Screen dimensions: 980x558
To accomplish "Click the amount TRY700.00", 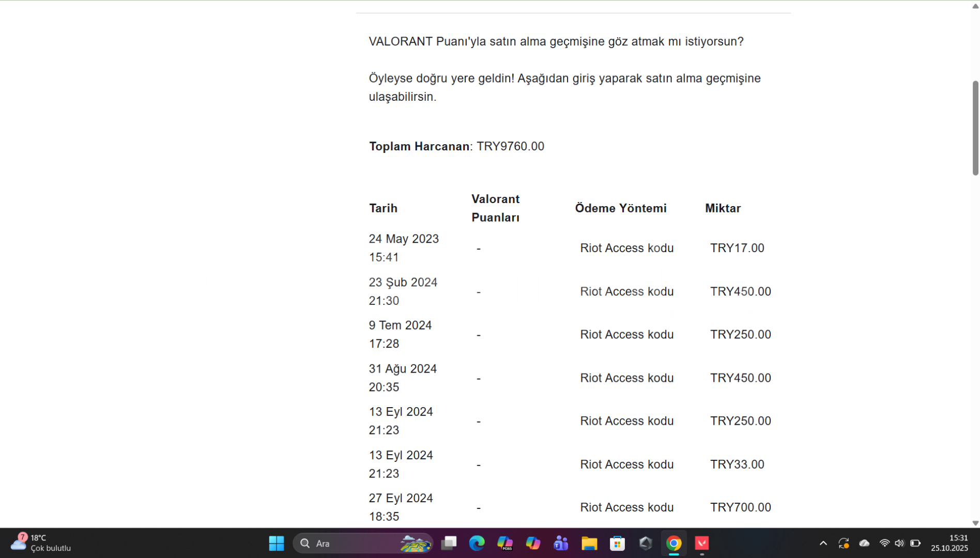I will 741,507.
